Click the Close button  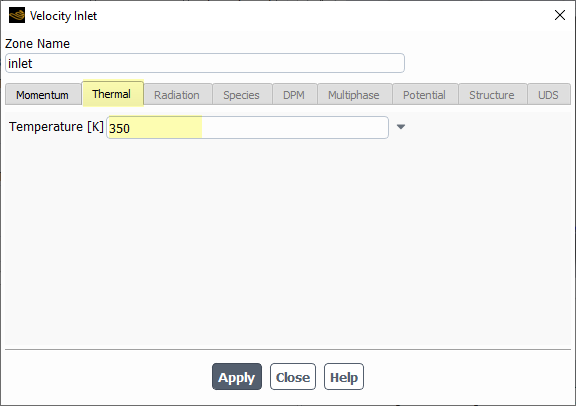293,377
